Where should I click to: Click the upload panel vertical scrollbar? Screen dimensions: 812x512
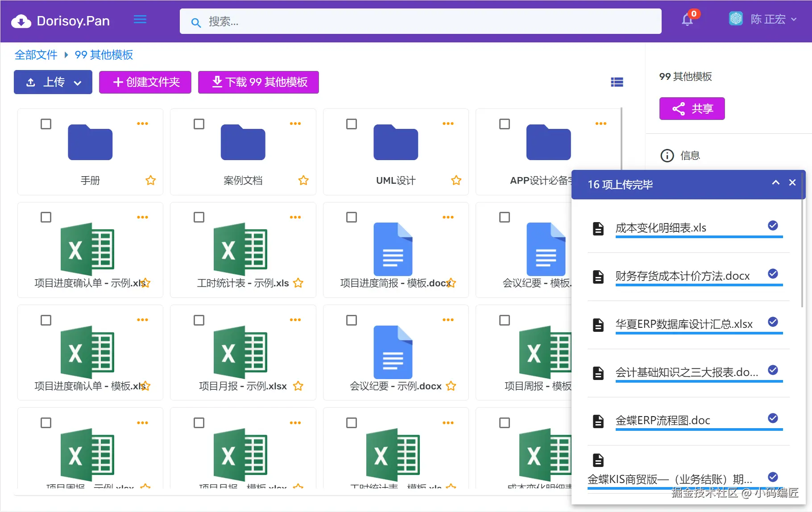click(803, 239)
